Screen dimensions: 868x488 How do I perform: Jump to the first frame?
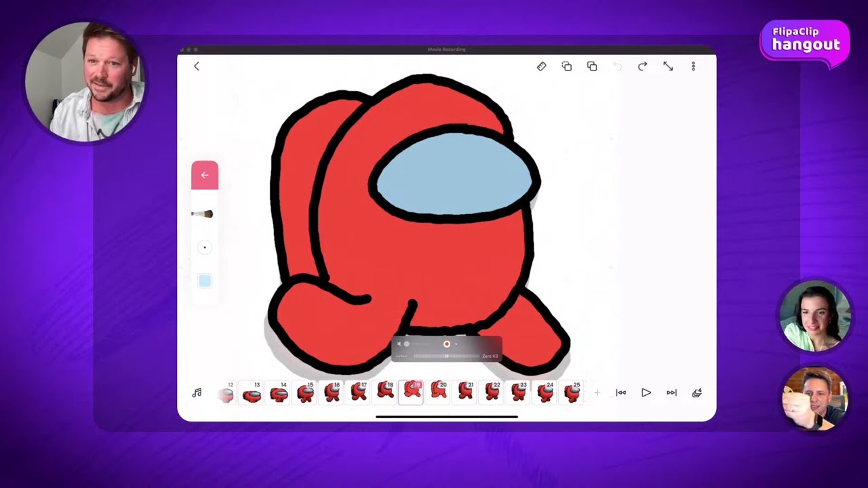tap(620, 392)
